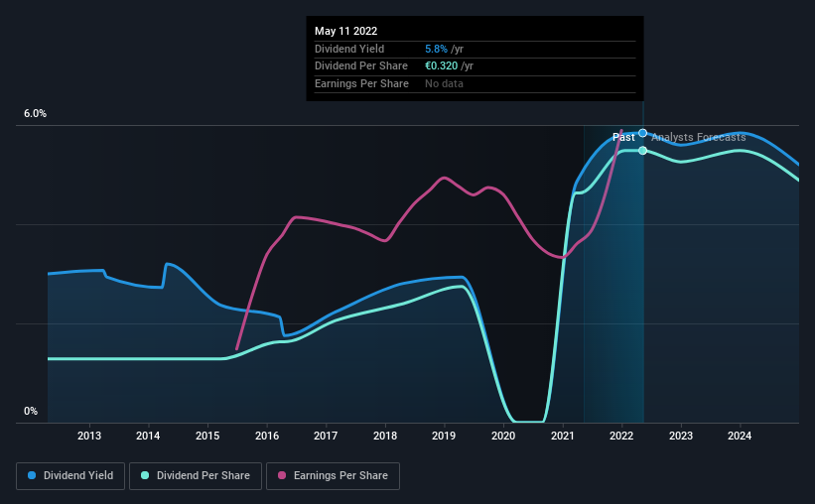Click the 'Past' label on the chart
The width and height of the screenshot is (815, 504).
[623, 137]
